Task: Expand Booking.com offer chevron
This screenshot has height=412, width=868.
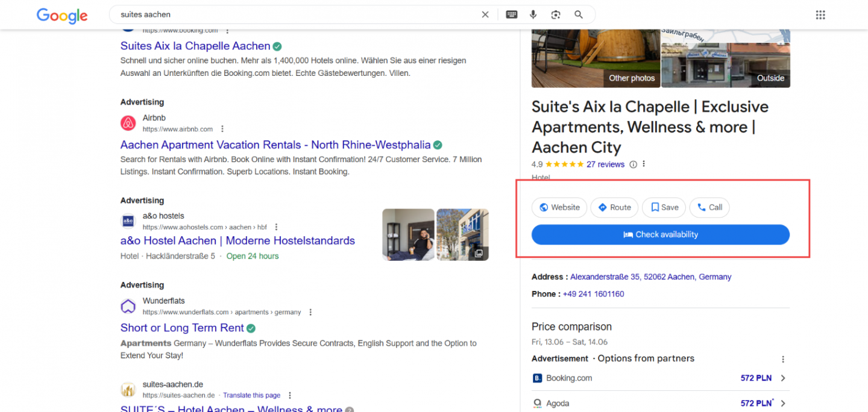Action: [783, 378]
